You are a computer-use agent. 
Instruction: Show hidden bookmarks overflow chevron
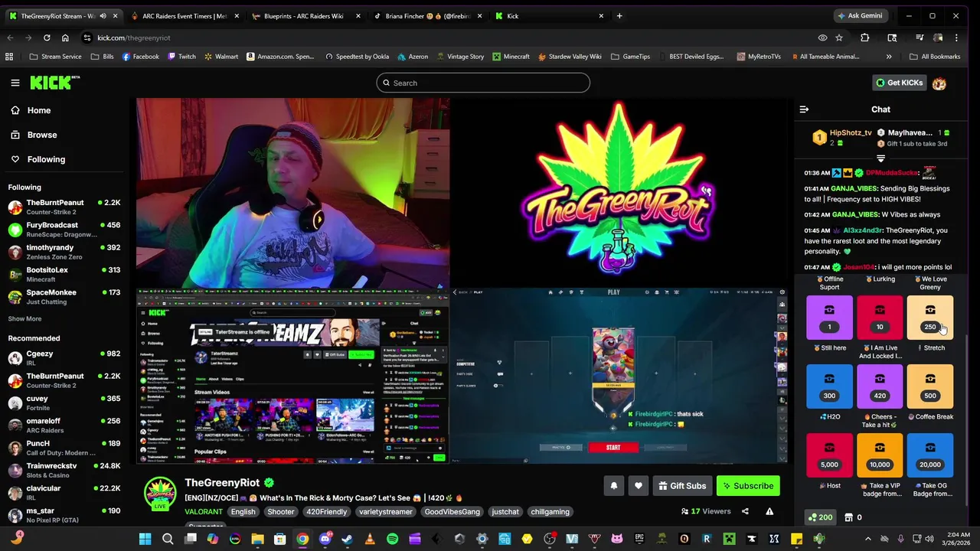[x=889, y=57]
